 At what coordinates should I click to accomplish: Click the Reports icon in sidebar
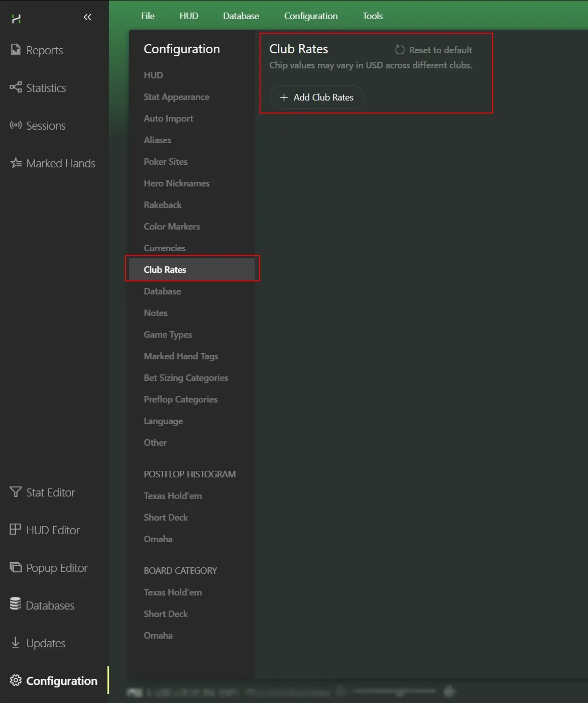pyautogui.click(x=16, y=50)
